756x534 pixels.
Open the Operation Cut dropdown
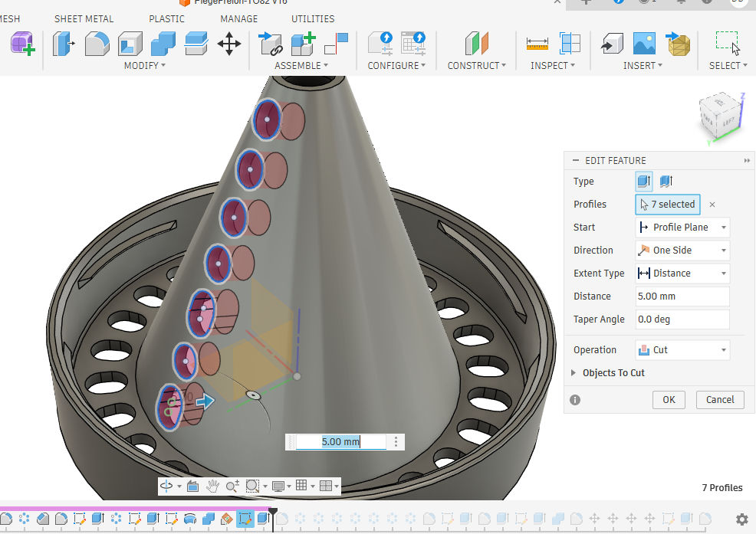pos(682,350)
